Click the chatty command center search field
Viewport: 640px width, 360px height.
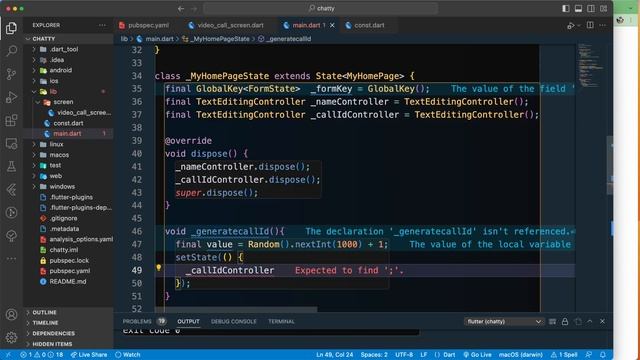[321, 9]
